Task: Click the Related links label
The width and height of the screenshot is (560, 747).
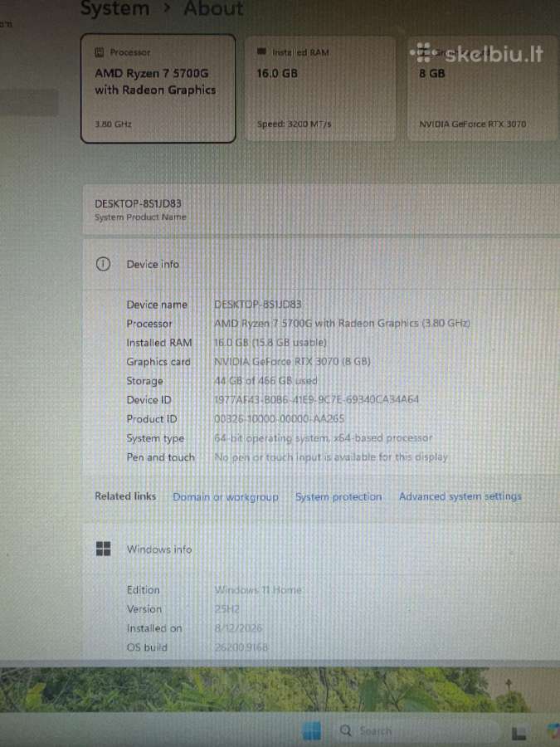Action: 125,496
